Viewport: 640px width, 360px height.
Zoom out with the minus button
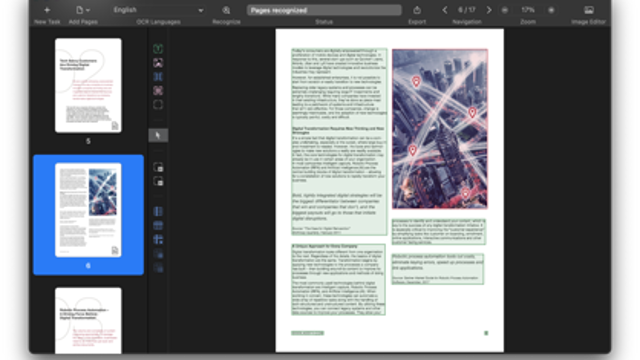(505, 10)
